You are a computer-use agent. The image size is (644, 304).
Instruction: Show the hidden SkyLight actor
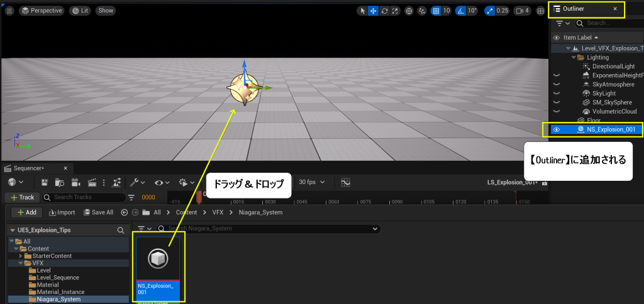point(557,94)
